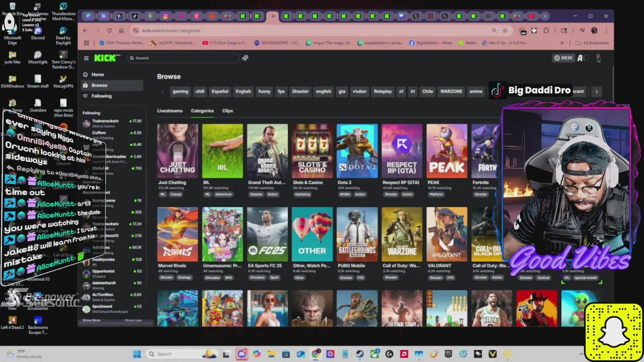Screen dimensions: 644x362
Task: Expand the hidden bookmarks overflow chevron
Action: 562,43
